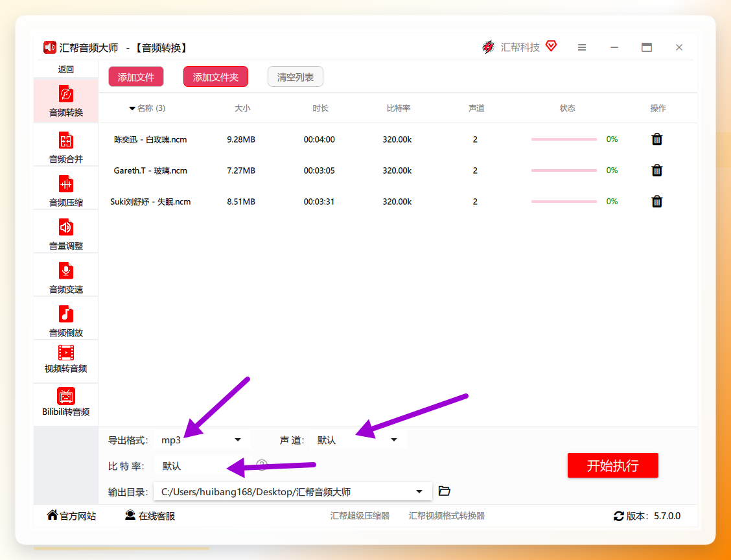Click the 8.51MB size cell

click(241, 202)
